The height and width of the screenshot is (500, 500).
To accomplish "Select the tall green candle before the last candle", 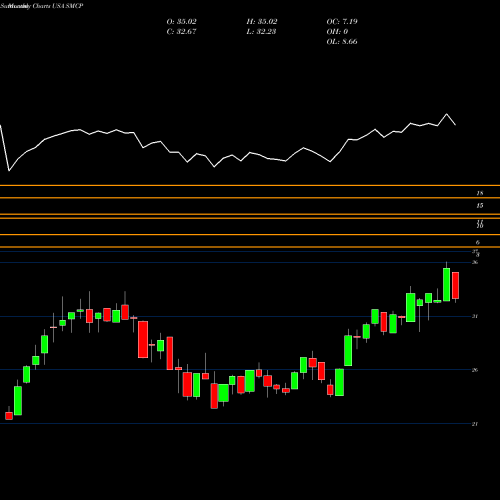I will pyautogui.click(x=446, y=284).
